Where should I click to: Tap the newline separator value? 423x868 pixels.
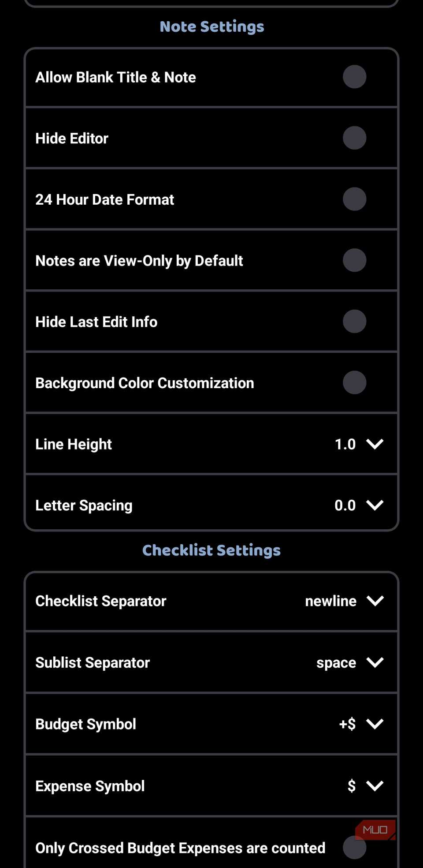pos(331,601)
